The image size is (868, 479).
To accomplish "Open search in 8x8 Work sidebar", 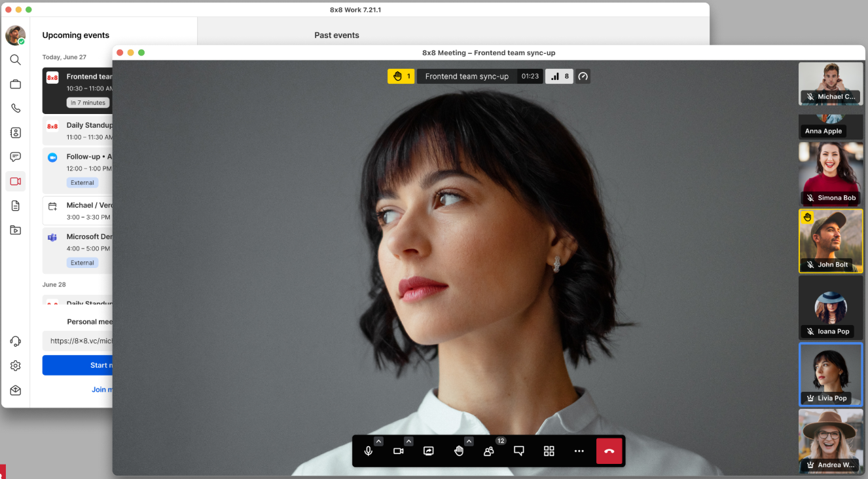I will tap(16, 60).
